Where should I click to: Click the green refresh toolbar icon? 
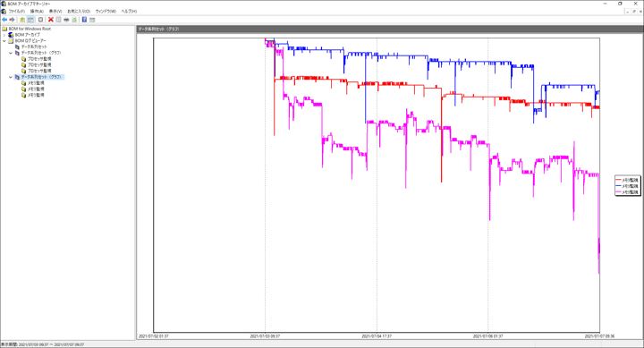pyautogui.click(x=74, y=20)
